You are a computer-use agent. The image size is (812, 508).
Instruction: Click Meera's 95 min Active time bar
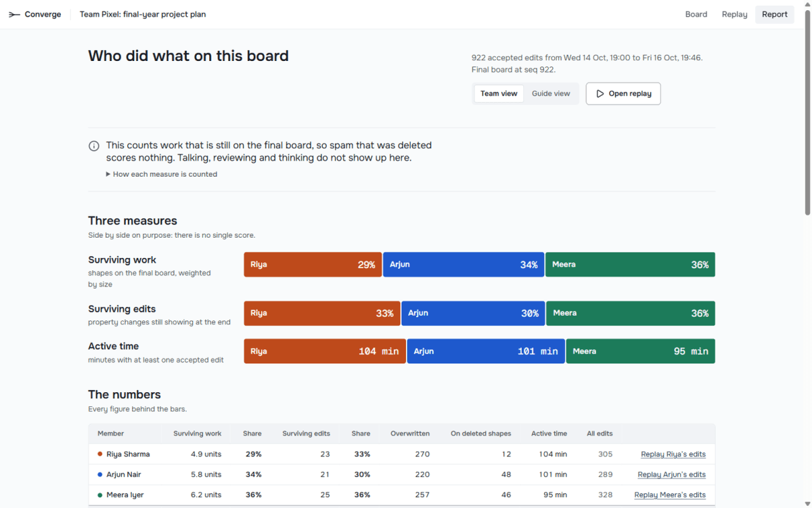pyautogui.click(x=641, y=352)
